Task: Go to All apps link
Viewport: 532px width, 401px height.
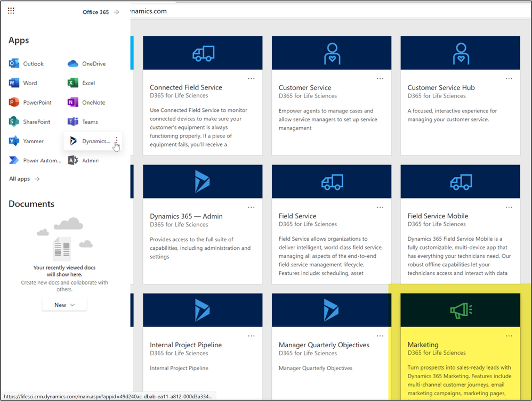Action: coord(25,179)
